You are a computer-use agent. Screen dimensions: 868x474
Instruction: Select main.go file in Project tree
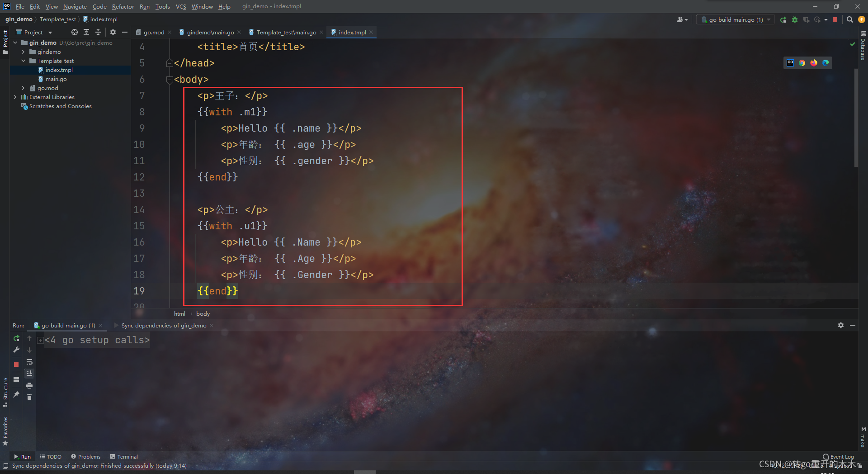56,79
